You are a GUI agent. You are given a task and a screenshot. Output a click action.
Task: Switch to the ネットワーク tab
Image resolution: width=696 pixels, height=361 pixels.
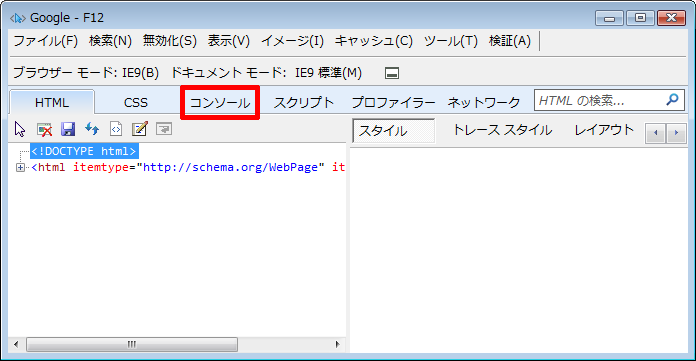pos(483,103)
